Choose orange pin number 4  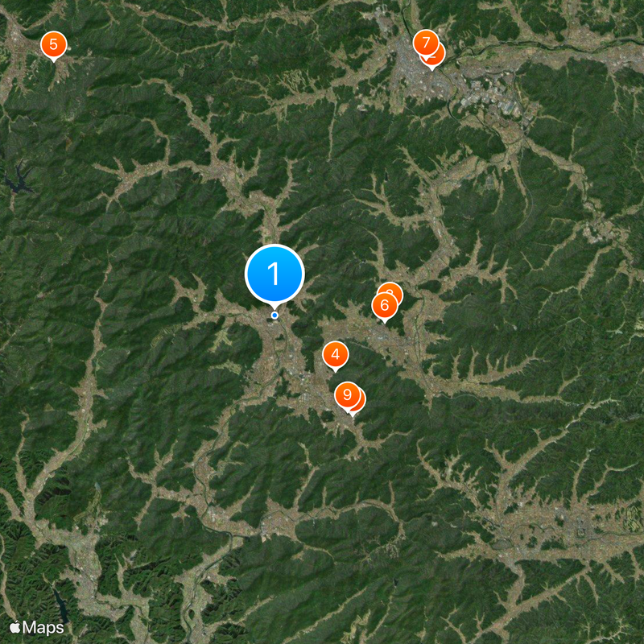[x=336, y=354]
